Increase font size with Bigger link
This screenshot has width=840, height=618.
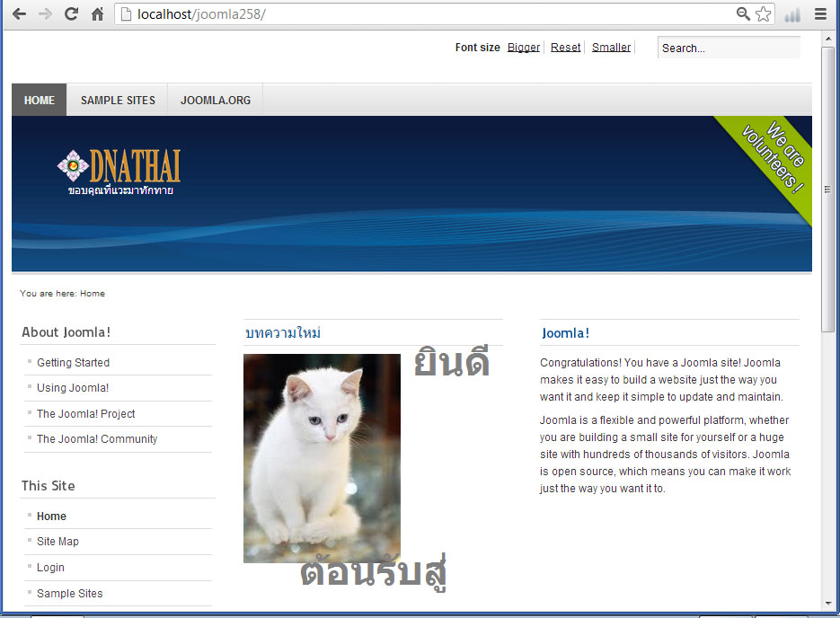click(523, 48)
